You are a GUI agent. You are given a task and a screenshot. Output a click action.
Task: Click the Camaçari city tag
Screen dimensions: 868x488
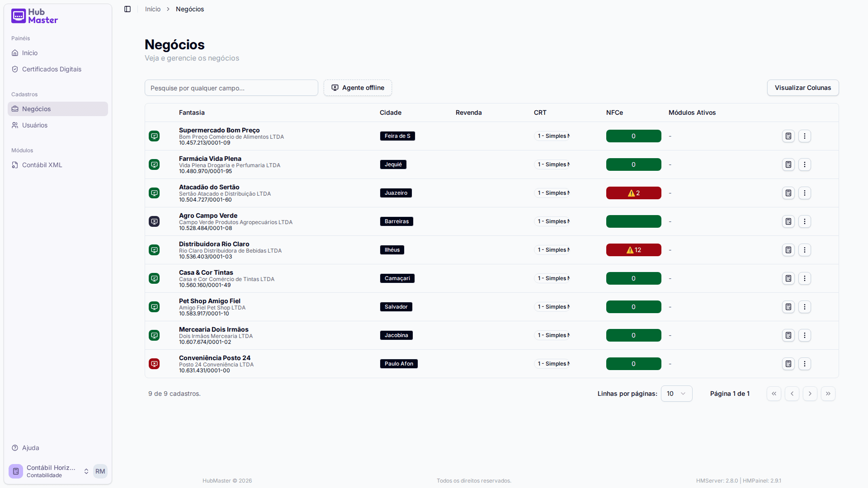coord(397,278)
